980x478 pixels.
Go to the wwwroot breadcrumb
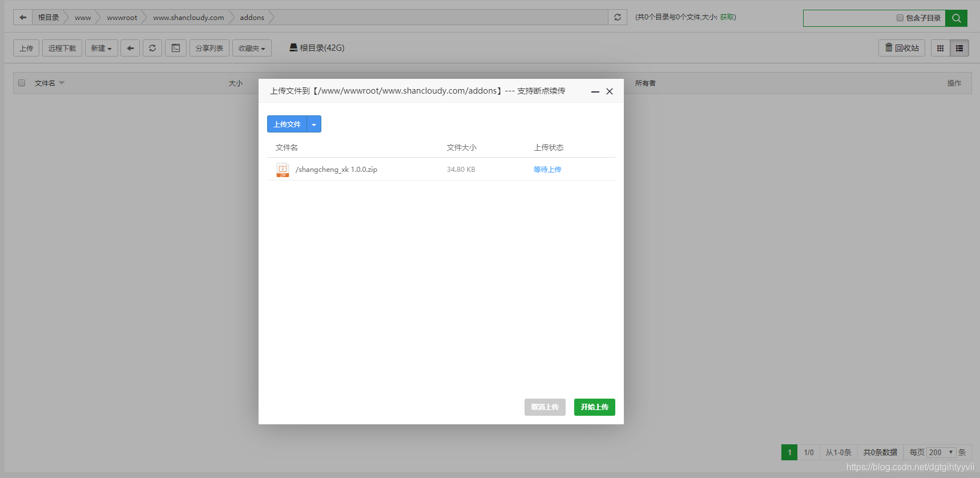122,18
